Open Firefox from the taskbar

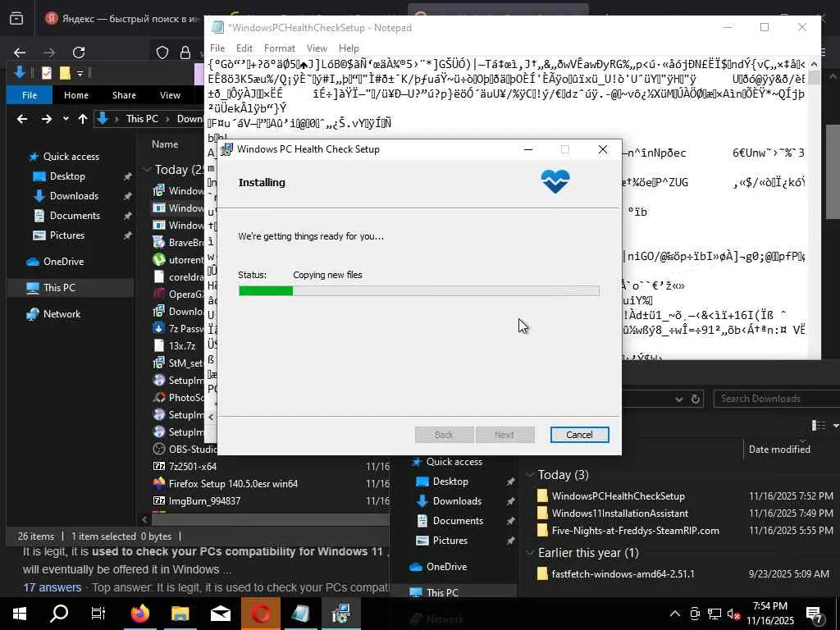[139, 614]
